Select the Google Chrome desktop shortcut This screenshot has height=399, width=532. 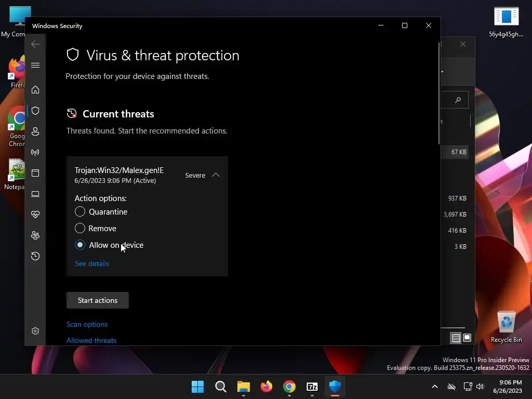click(x=16, y=127)
